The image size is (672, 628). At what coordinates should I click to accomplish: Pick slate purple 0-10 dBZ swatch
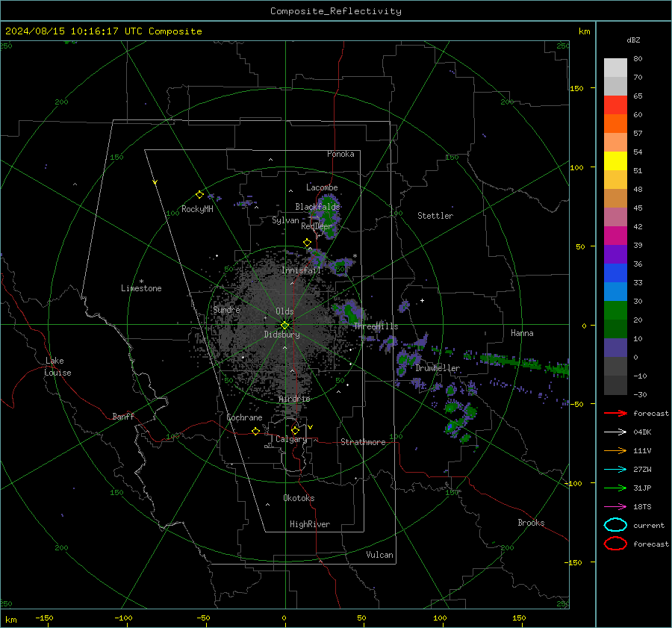point(615,348)
